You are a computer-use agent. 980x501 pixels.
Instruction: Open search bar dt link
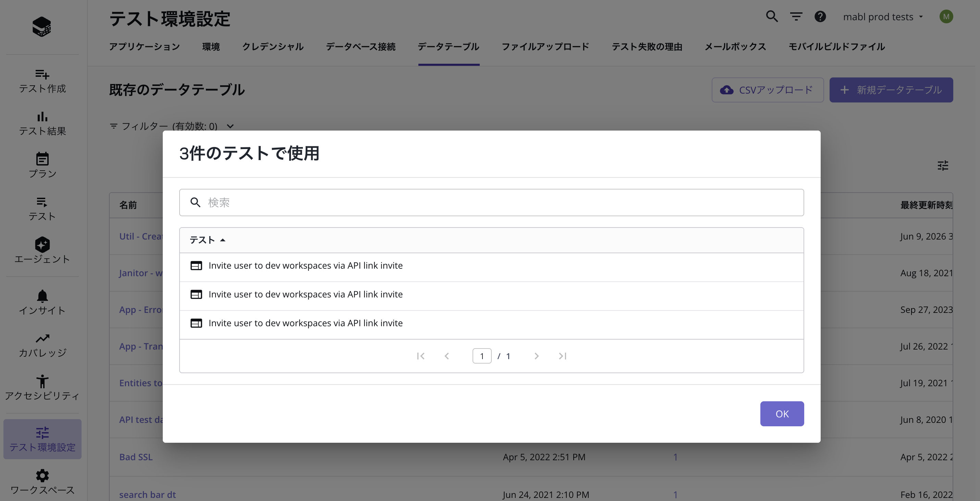pos(148,494)
